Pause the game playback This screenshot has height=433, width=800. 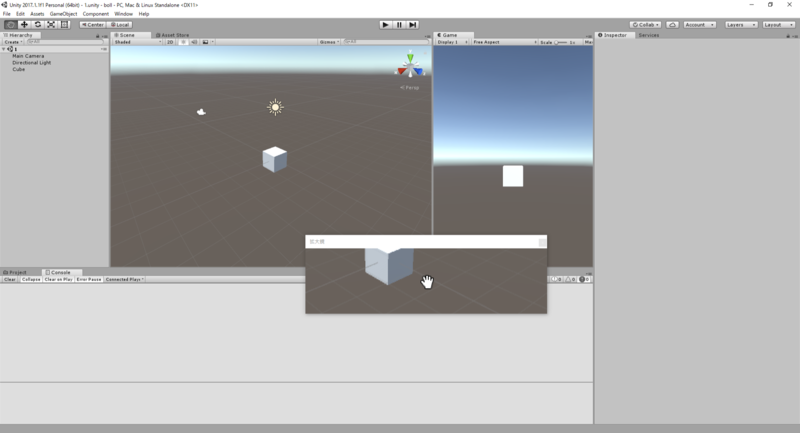coord(399,24)
